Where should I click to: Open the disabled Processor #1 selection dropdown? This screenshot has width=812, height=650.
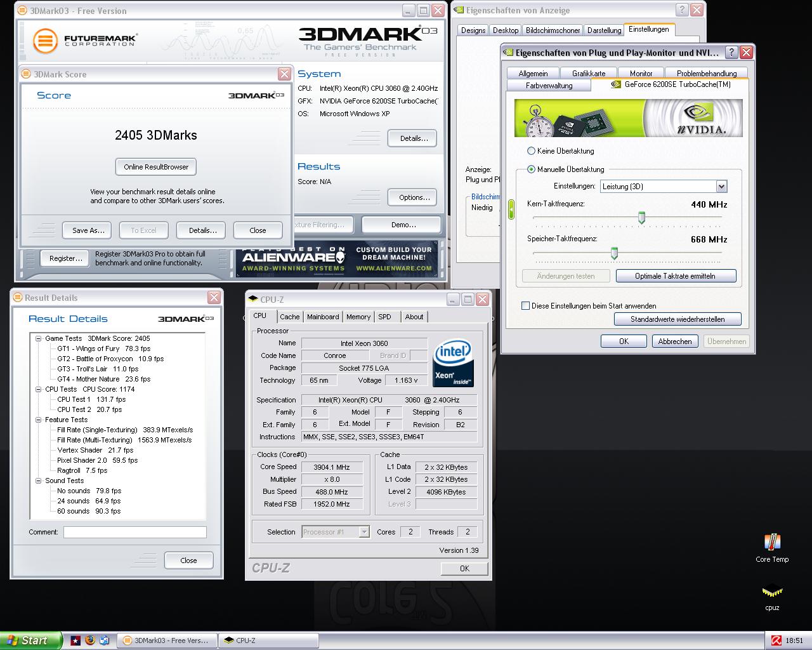click(x=364, y=532)
